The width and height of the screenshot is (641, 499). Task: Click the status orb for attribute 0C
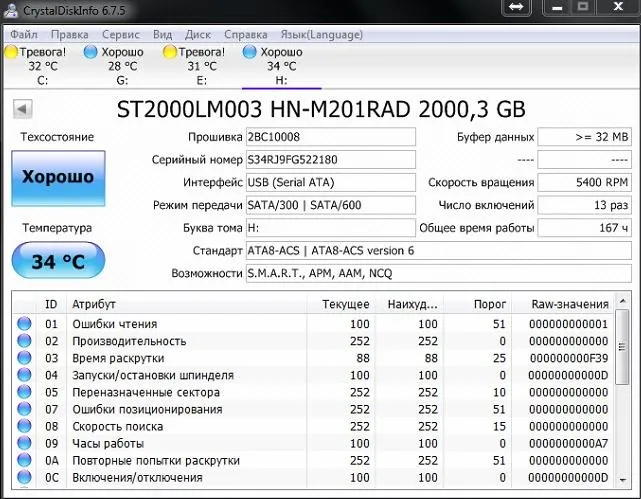point(25,477)
